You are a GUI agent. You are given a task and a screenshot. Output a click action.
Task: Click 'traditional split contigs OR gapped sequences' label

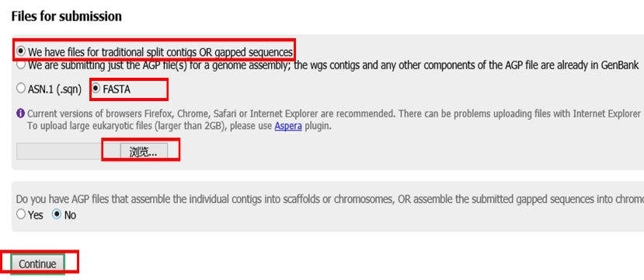point(160,52)
